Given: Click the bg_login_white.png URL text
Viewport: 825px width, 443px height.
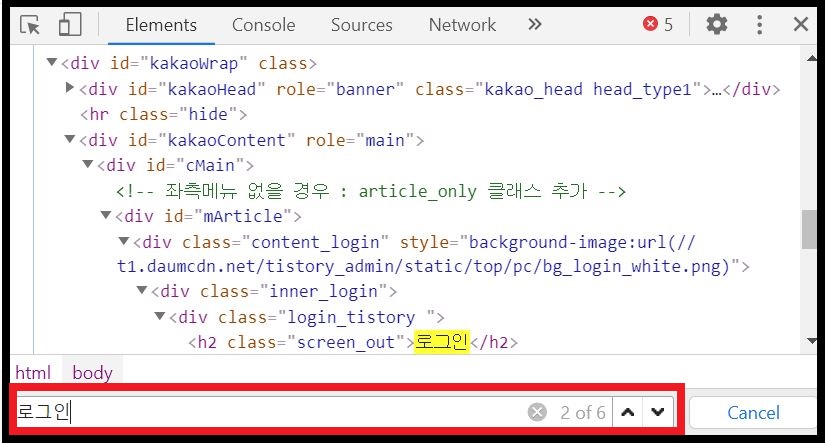Looking at the screenshot, I should point(423,266).
